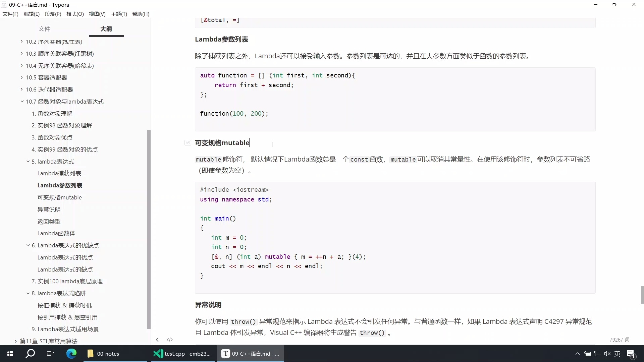Launch Microsoft Edge from the taskbar

[x=71, y=354]
